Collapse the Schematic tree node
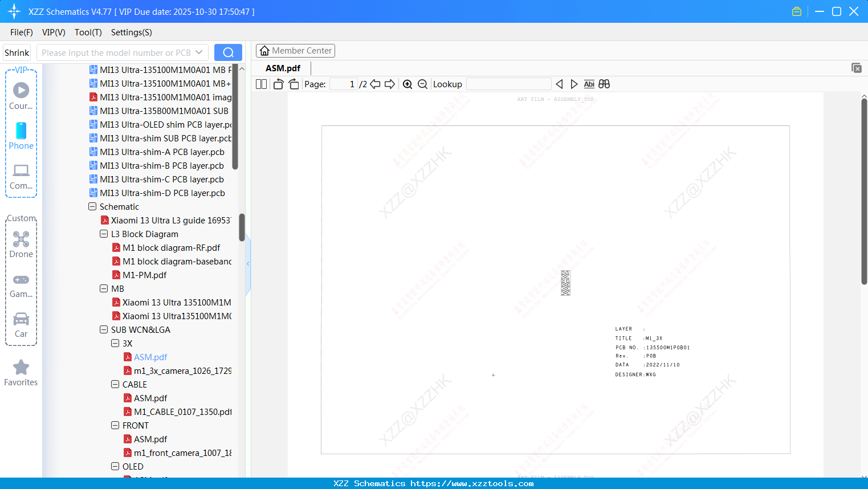 (92, 206)
